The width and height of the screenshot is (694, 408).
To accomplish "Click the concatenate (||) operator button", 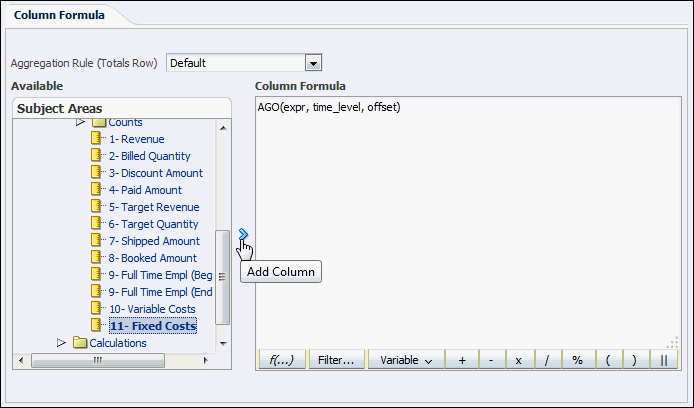I will (x=664, y=360).
